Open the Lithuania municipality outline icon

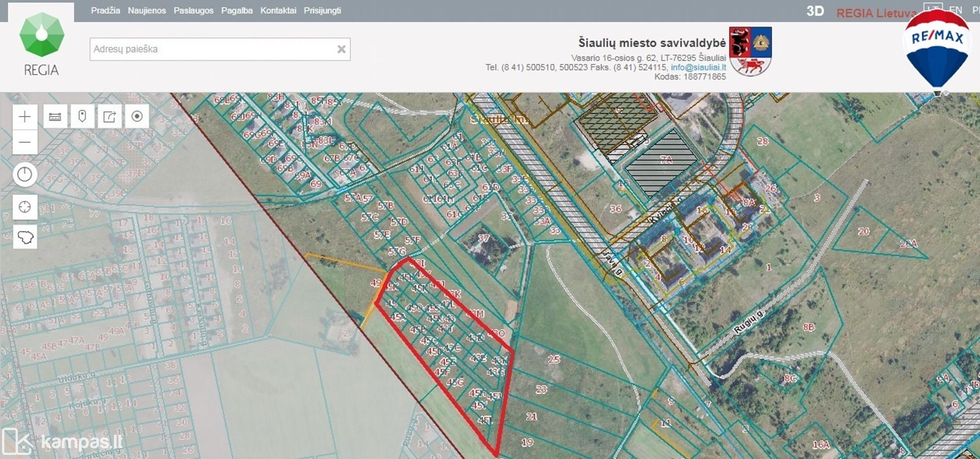[x=25, y=237]
